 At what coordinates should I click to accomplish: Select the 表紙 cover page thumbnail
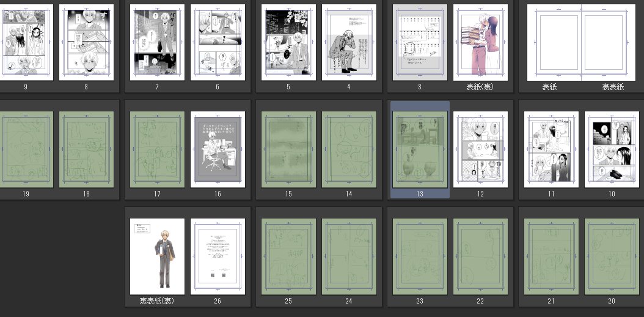[554, 42]
